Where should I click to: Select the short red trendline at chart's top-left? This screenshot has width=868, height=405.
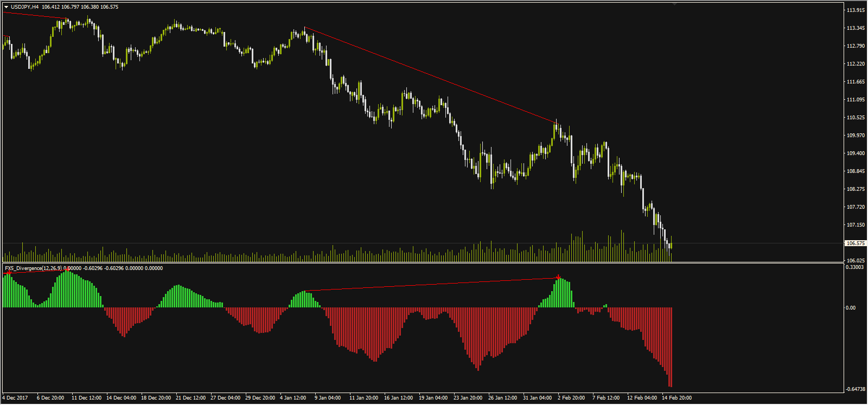point(33,15)
